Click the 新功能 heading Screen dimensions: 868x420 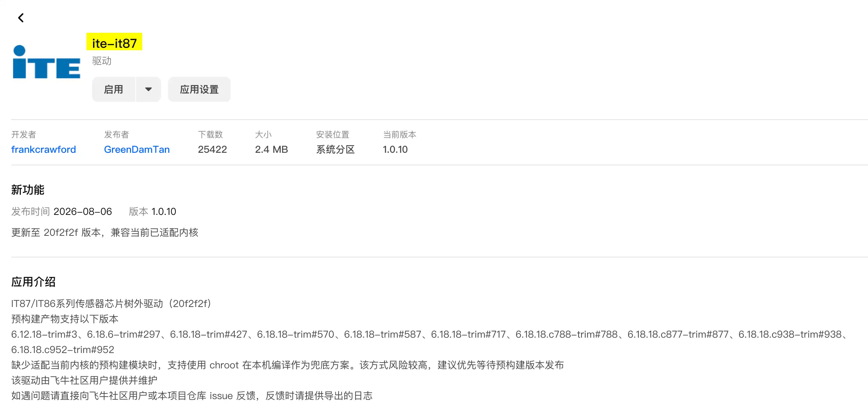[x=28, y=190]
